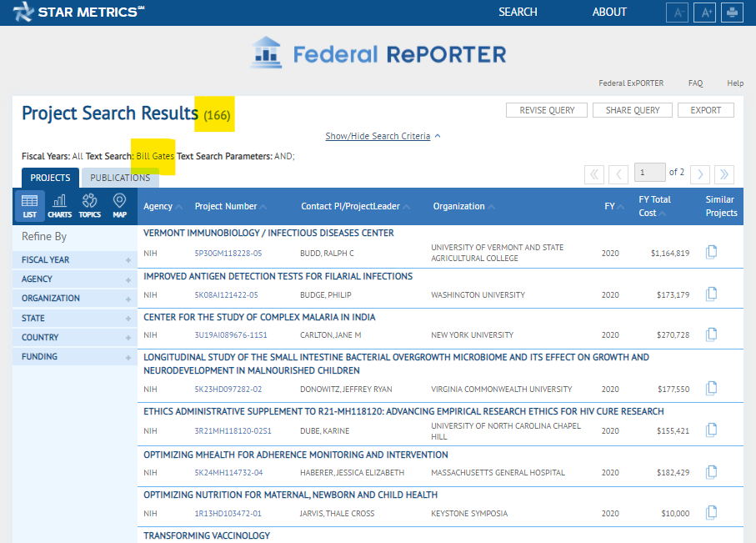Switch to Charts view
Viewport: 756px width, 543px height.
[x=59, y=206]
